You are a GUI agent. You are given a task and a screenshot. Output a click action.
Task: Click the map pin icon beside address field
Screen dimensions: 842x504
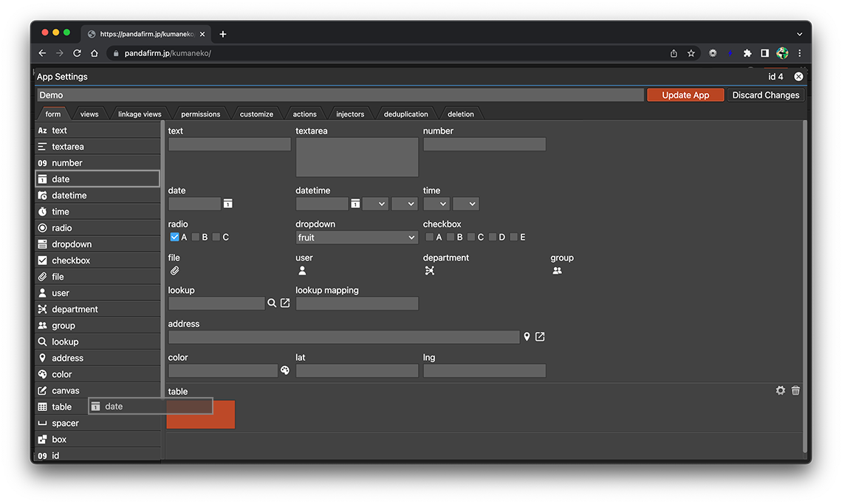[527, 337]
